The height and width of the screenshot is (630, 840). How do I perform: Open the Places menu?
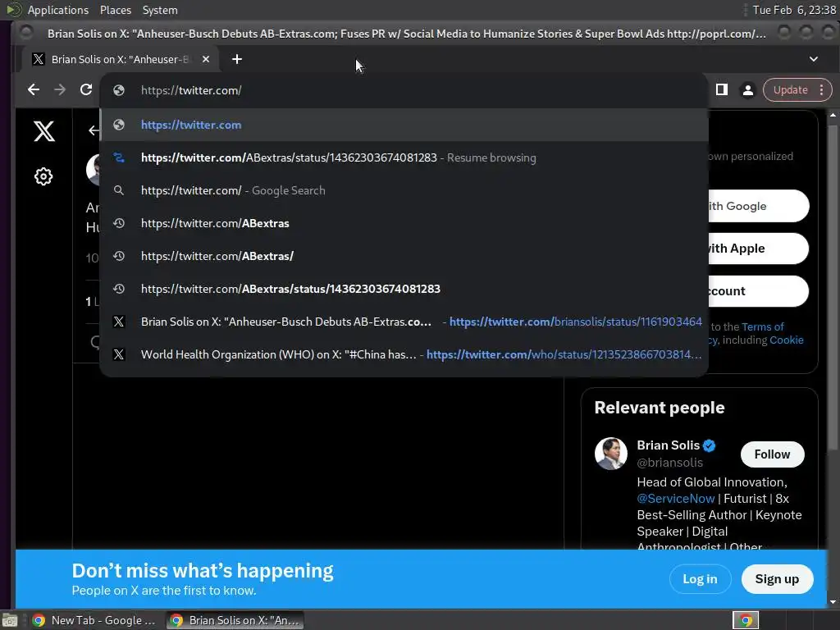pos(115,10)
